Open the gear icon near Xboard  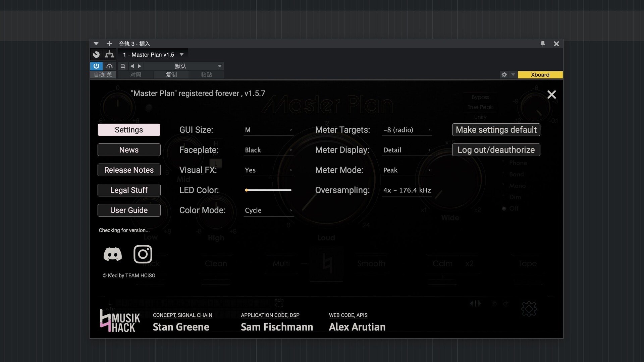[504, 75]
